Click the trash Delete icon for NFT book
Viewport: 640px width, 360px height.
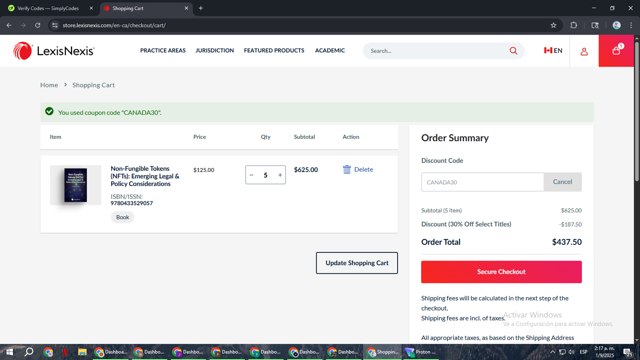point(358,169)
